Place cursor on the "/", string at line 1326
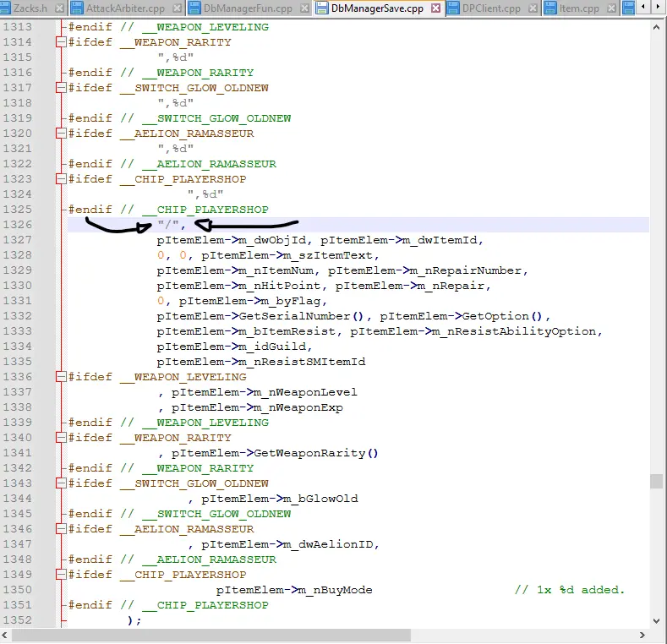Image resolution: width=667 pixels, height=644 pixels. [172, 224]
